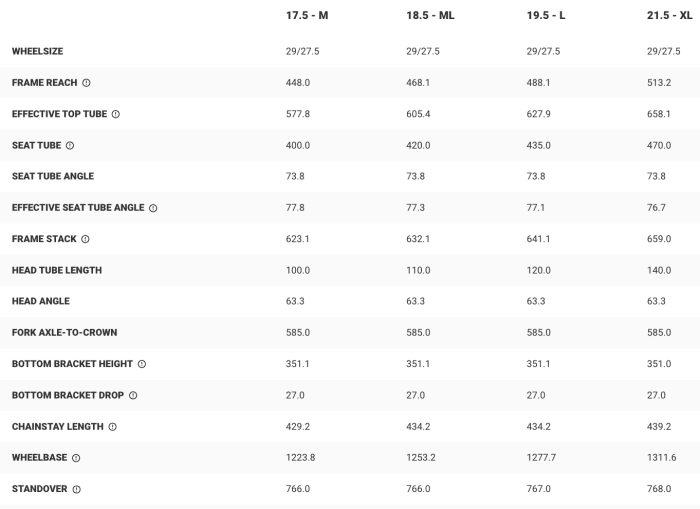Show Chainstay Length info icon details
Screen dimensions: 700x509
click(112, 426)
